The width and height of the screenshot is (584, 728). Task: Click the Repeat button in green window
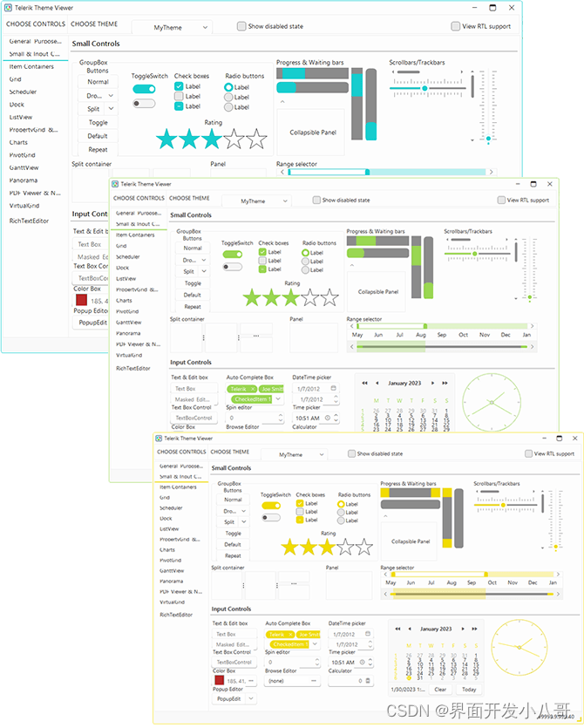click(x=193, y=306)
